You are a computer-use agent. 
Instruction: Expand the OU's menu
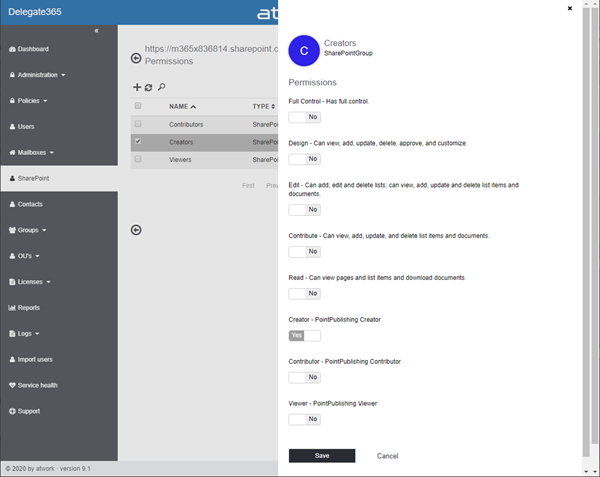25,256
